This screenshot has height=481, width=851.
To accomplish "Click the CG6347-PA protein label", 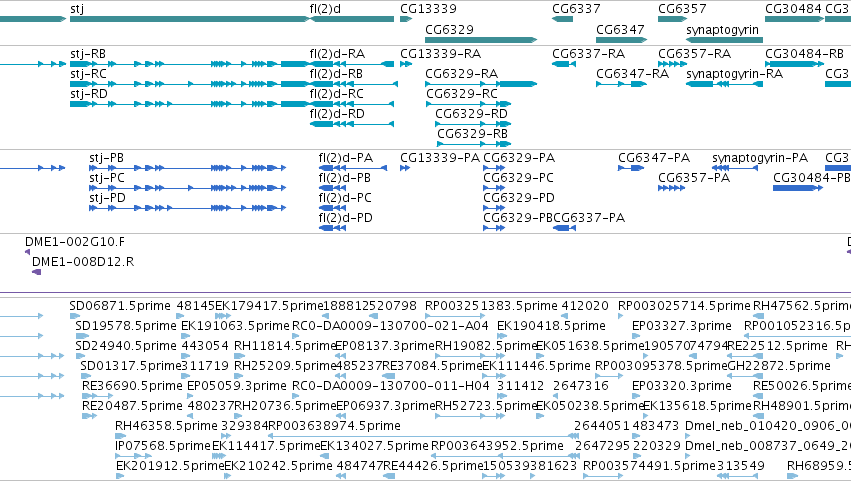I will [654, 158].
